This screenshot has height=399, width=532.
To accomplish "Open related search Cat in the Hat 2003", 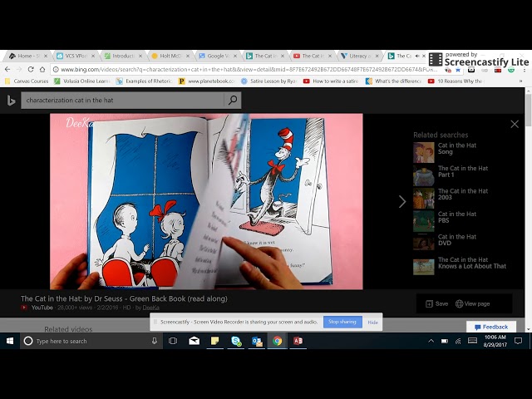I will click(x=451, y=198).
